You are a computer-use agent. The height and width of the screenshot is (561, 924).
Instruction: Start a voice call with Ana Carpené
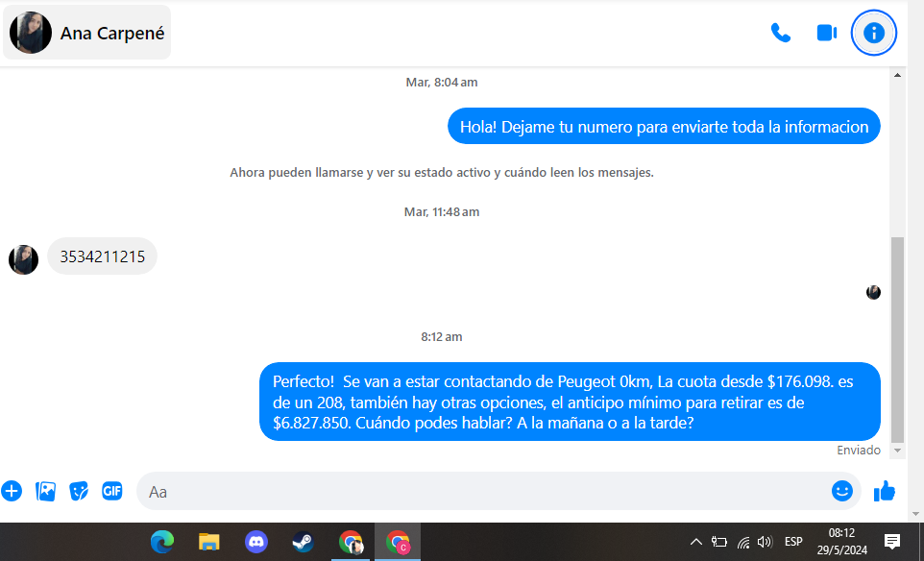[x=780, y=33]
